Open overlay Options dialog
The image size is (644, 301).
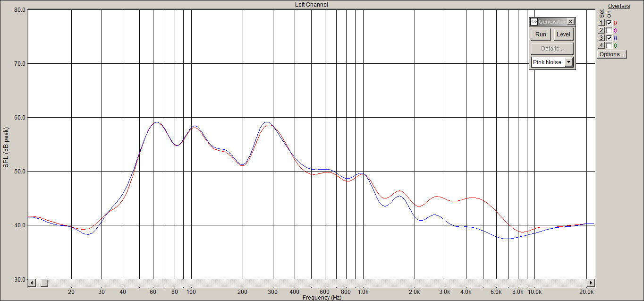point(611,54)
